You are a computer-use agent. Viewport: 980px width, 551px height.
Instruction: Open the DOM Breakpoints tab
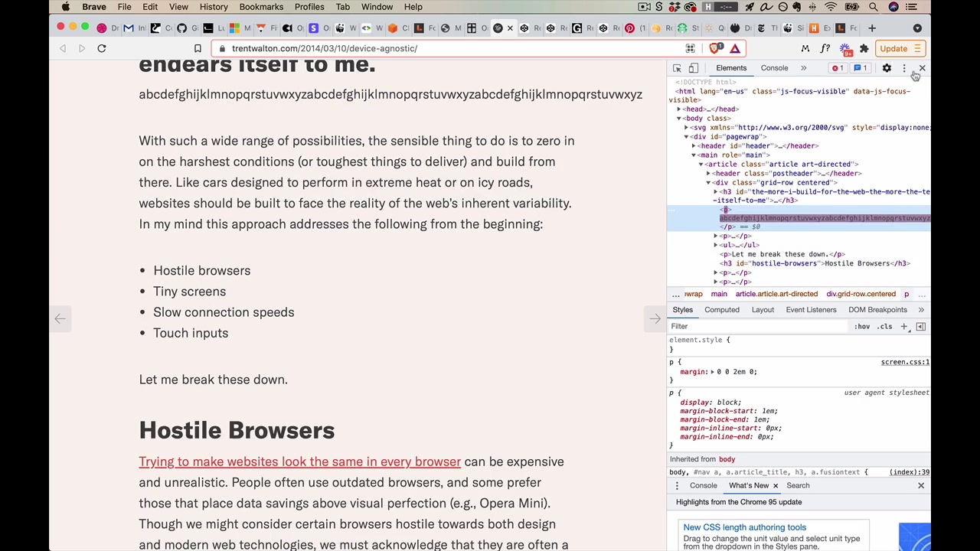877,310
